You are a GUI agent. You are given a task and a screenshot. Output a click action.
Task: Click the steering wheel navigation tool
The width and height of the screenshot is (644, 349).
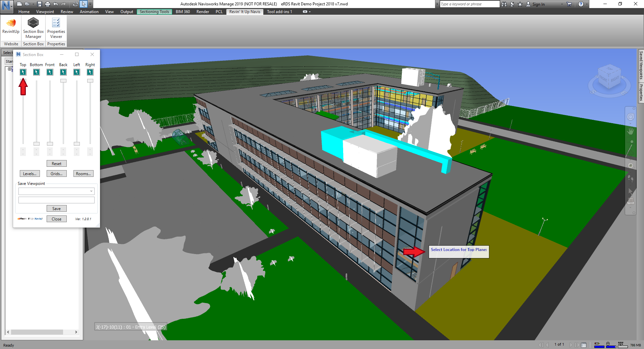click(x=631, y=117)
